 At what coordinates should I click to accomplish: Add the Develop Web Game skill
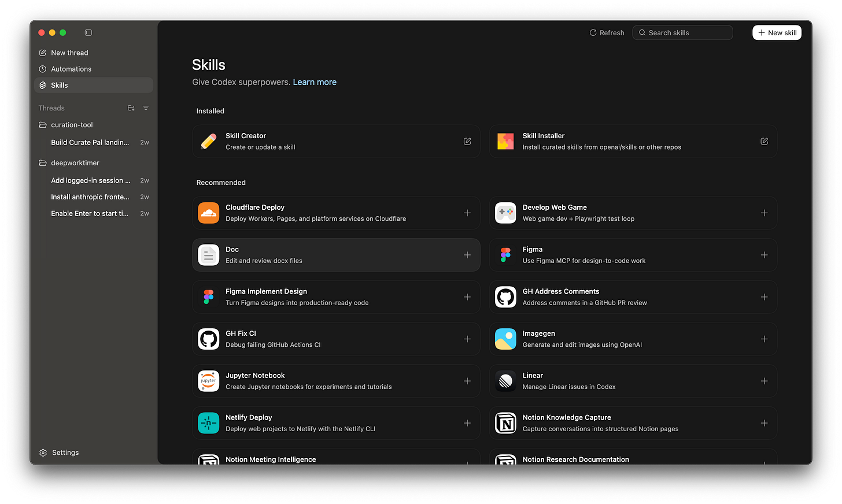click(x=764, y=213)
